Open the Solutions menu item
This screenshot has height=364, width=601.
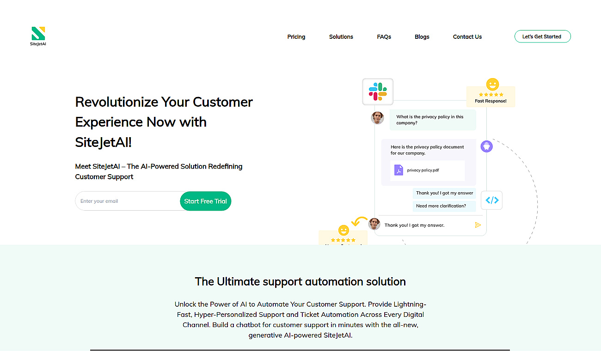click(x=341, y=36)
